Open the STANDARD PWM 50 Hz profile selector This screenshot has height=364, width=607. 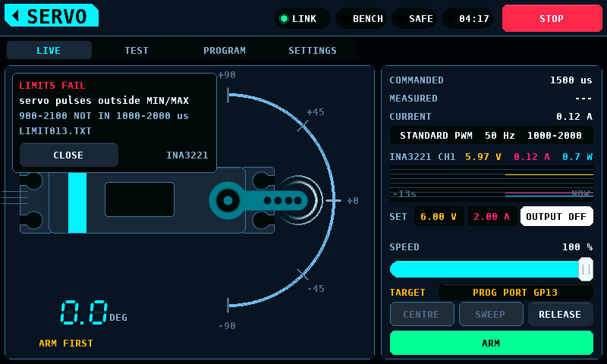coord(491,136)
